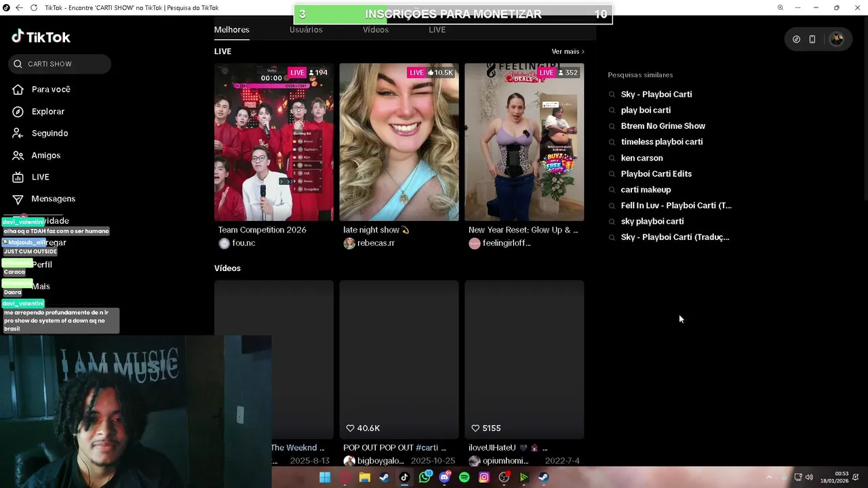Reload the page with the refresh icon
The height and width of the screenshot is (488, 868).
(x=33, y=7)
